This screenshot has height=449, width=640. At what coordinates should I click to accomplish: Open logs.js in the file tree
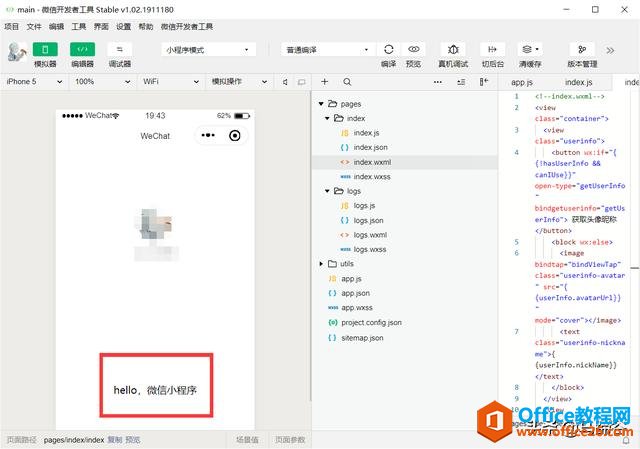(x=364, y=206)
